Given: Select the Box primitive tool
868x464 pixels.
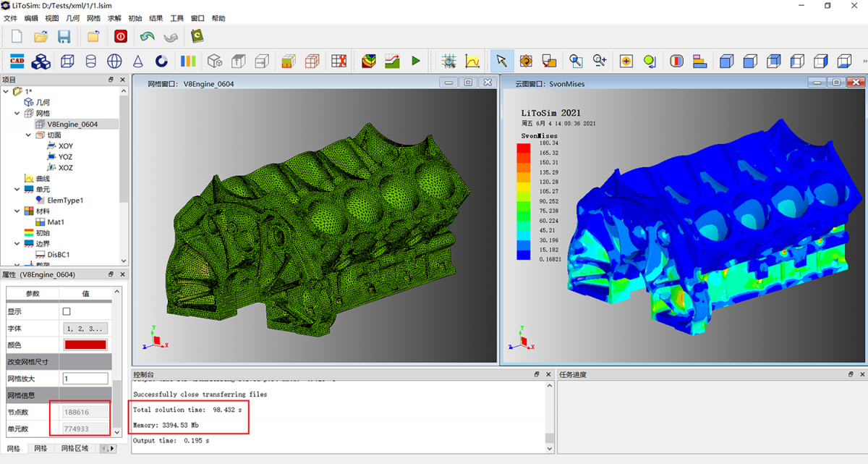Looking at the screenshot, I should point(67,62).
